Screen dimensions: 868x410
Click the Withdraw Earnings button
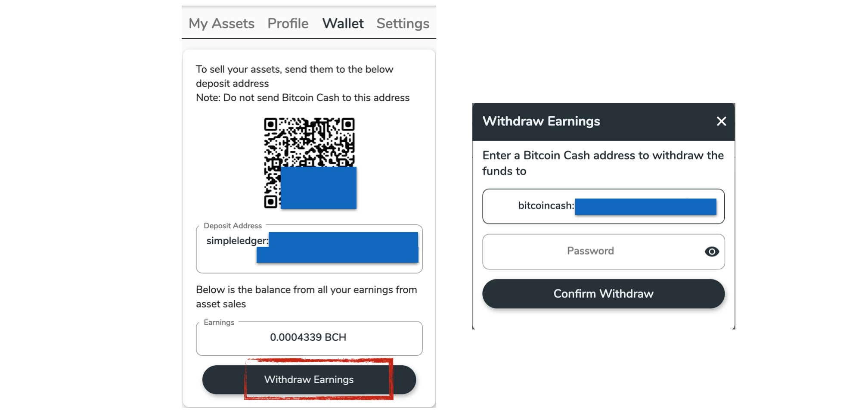[x=309, y=379]
